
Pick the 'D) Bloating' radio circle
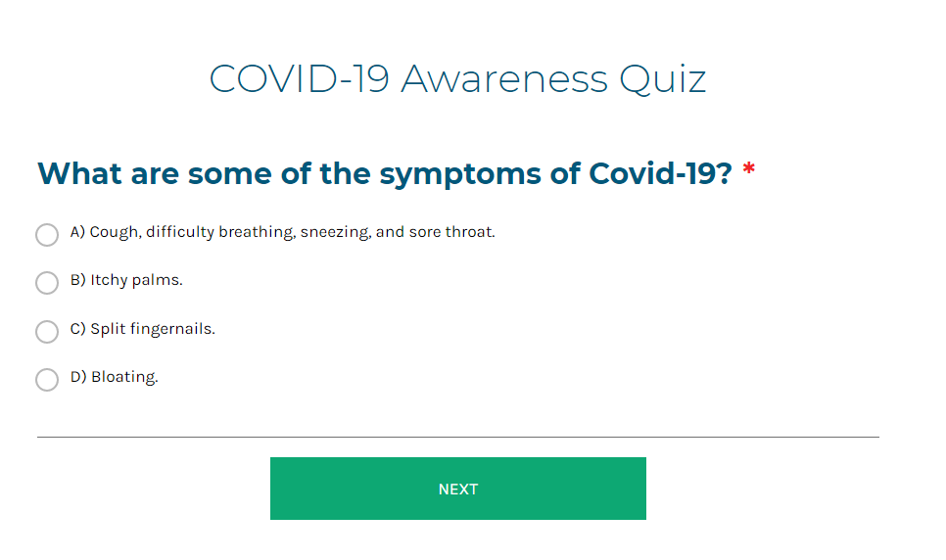pyautogui.click(x=47, y=380)
